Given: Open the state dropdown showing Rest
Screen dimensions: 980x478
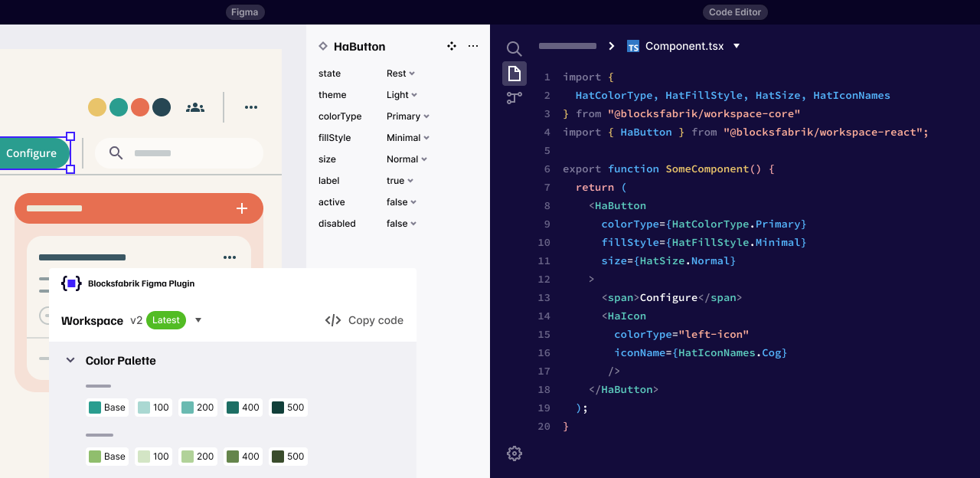Looking at the screenshot, I should pos(400,74).
